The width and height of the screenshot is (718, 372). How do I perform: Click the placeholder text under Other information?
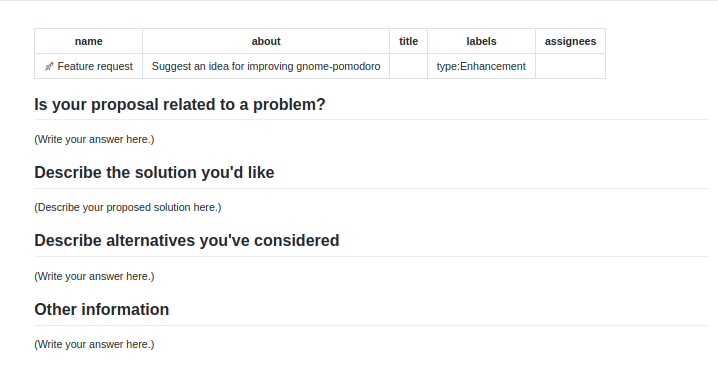click(x=94, y=344)
